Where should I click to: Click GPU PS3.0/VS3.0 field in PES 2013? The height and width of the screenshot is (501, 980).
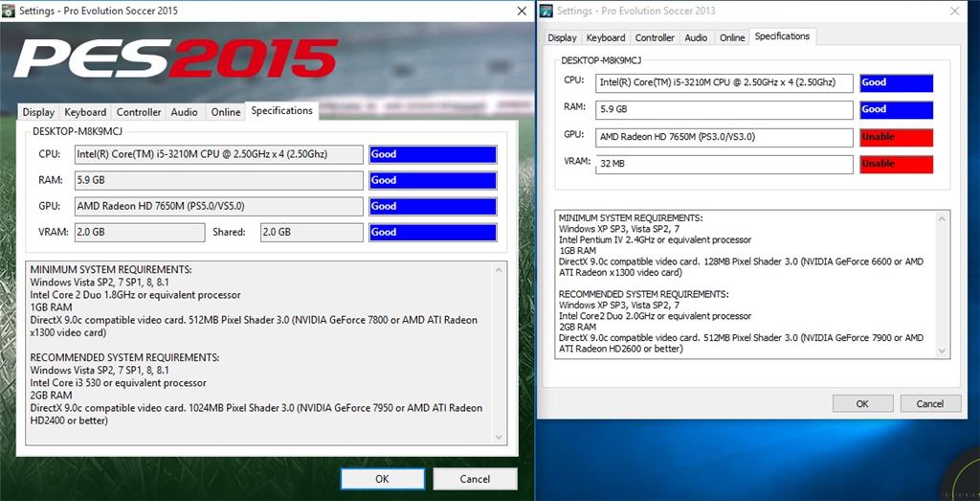724,137
